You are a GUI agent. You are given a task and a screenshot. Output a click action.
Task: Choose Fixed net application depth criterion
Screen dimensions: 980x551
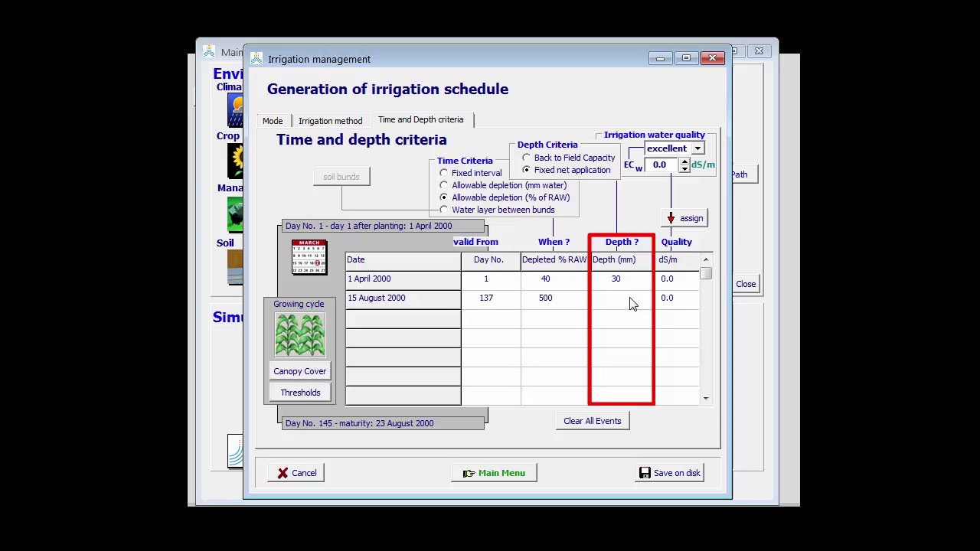(527, 170)
